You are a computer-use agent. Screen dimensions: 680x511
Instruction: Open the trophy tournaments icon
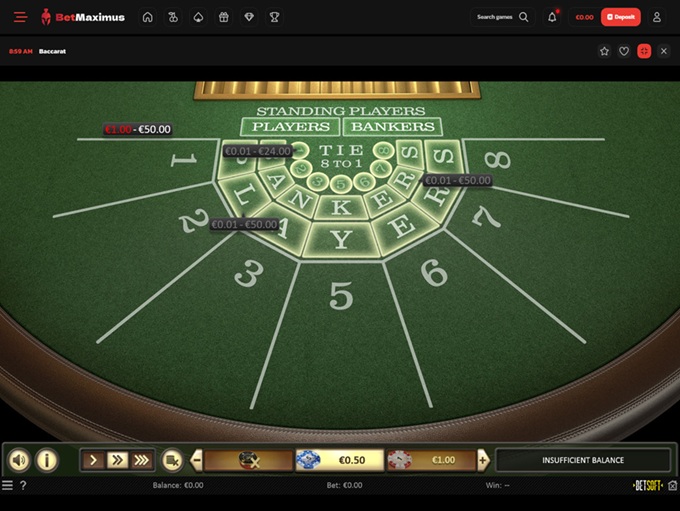(274, 17)
